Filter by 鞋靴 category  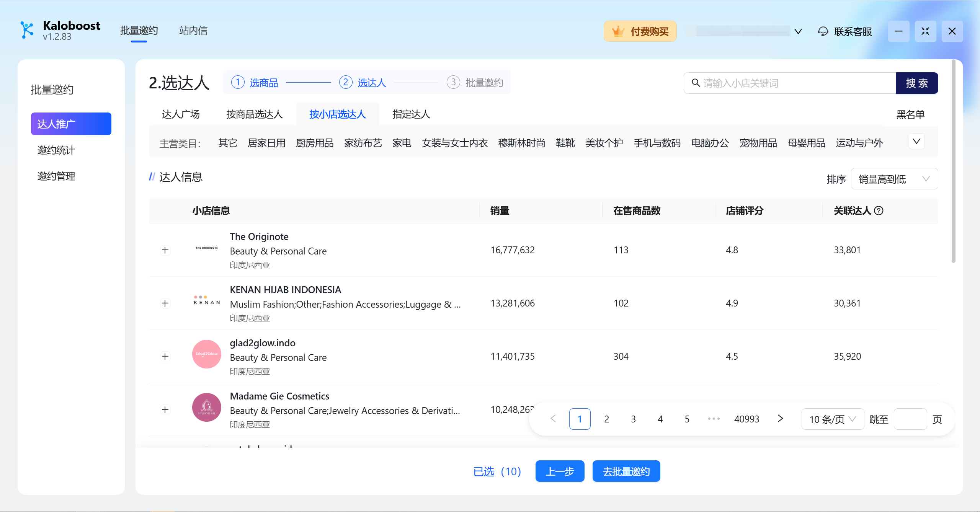pyautogui.click(x=565, y=143)
